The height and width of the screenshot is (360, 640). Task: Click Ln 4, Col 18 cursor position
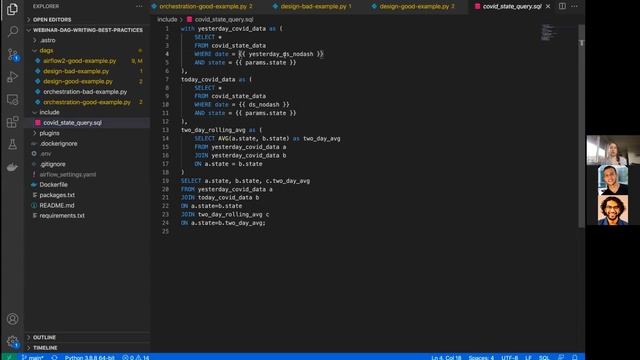point(446,358)
